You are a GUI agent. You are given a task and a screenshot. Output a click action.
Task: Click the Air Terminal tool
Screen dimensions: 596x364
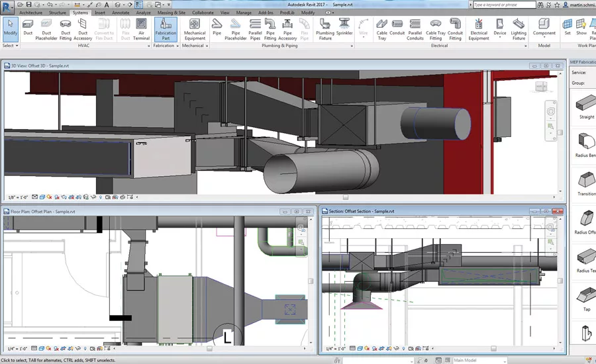pyautogui.click(x=141, y=29)
